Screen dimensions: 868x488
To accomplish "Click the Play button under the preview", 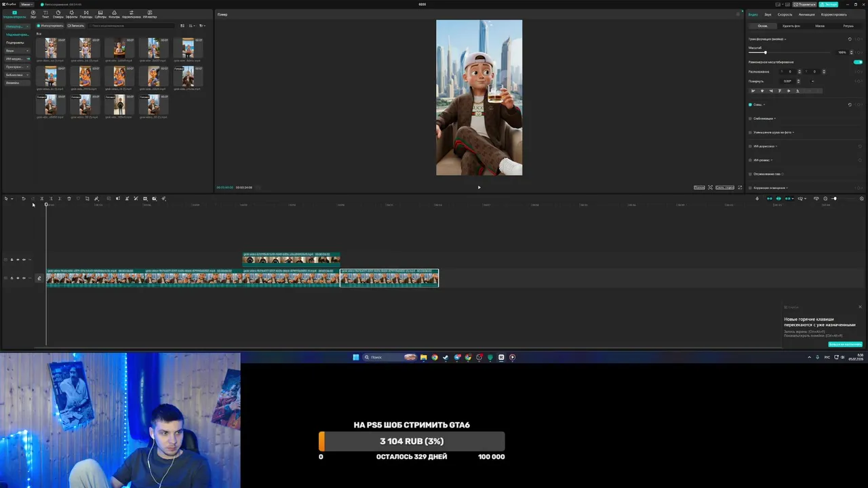I will [x=479, y=188].
